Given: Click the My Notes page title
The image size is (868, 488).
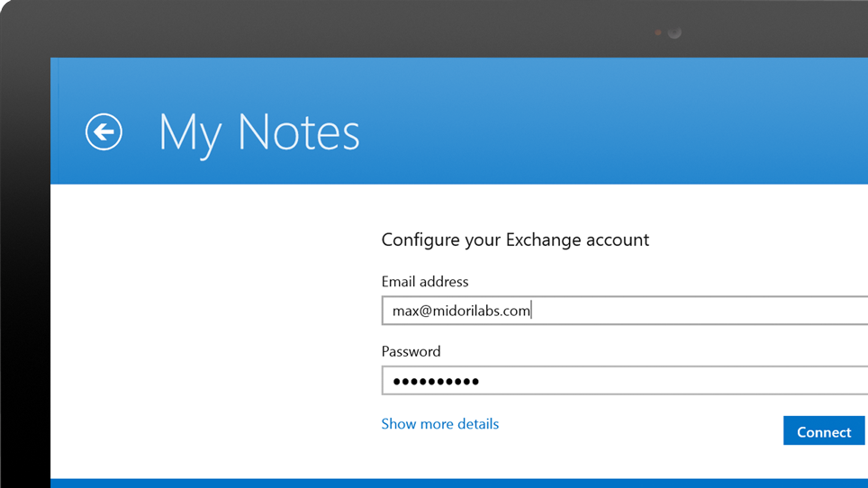Looking at the screenshot, I should point(258,132).
